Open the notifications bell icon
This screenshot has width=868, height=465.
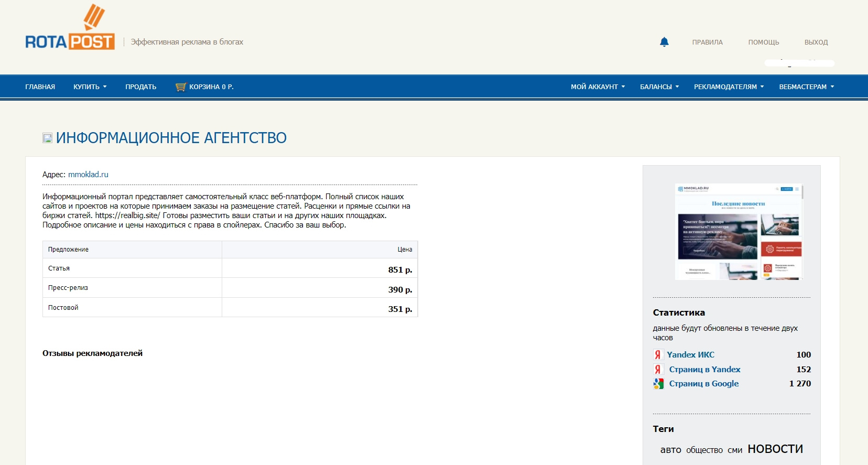(x=664, y=42)
